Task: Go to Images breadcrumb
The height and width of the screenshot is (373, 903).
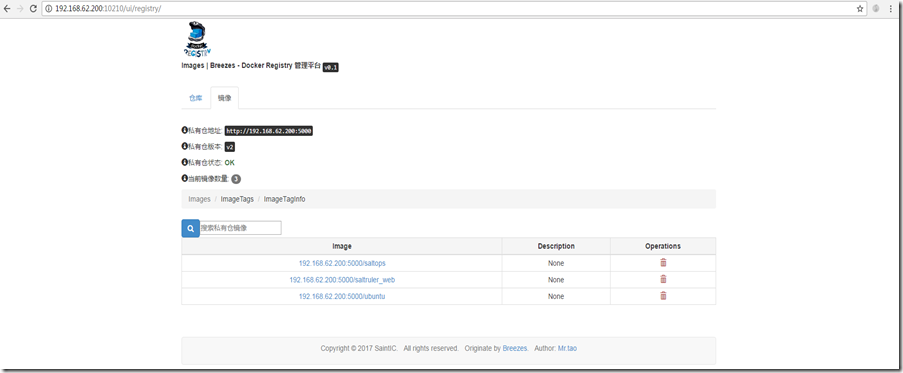Action: point(199,199)
